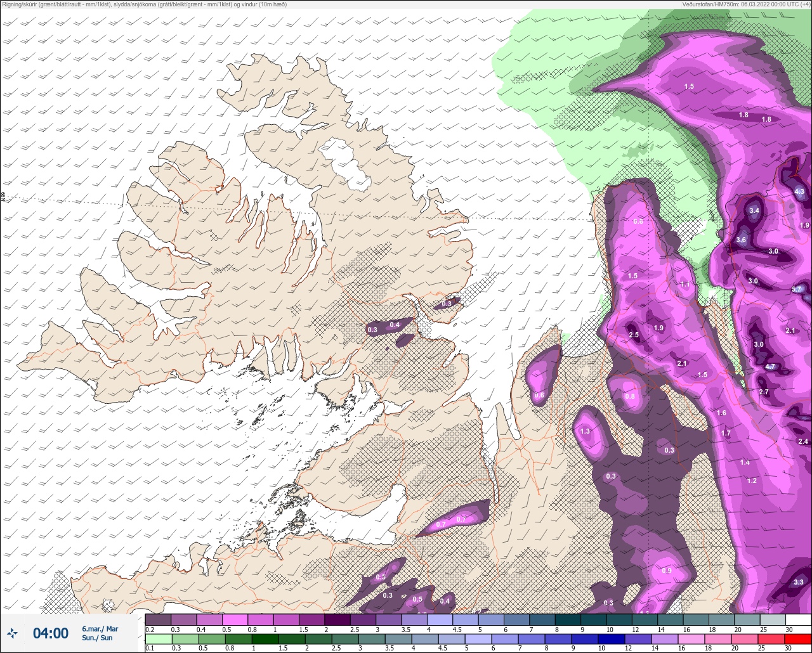Click the 3.4 snowfall value on the map
Screen dimensions: 812x653
click(754, 210)
